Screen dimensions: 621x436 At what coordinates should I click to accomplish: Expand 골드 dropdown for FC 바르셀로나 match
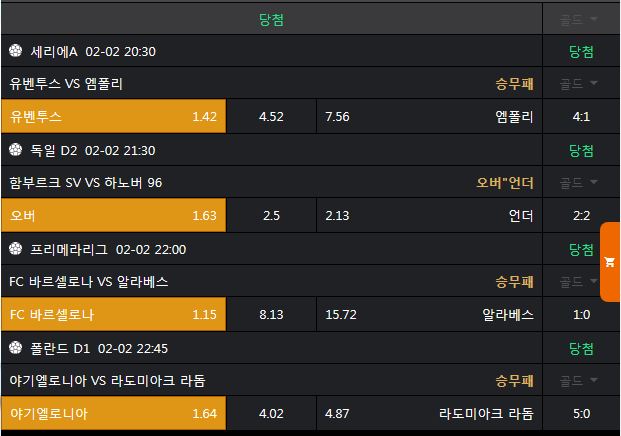580,282
